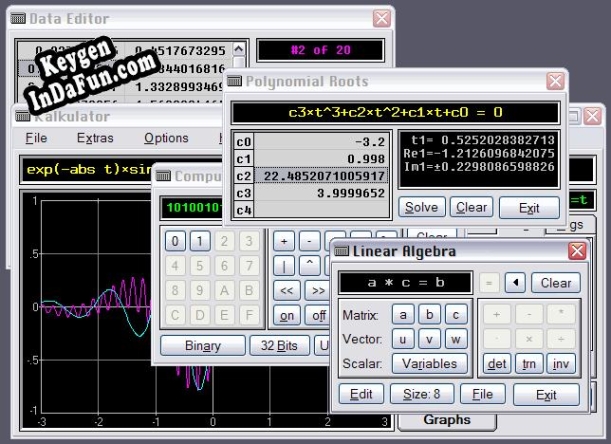Click the back arrow button in Linear Algebra

pos(515,282)
